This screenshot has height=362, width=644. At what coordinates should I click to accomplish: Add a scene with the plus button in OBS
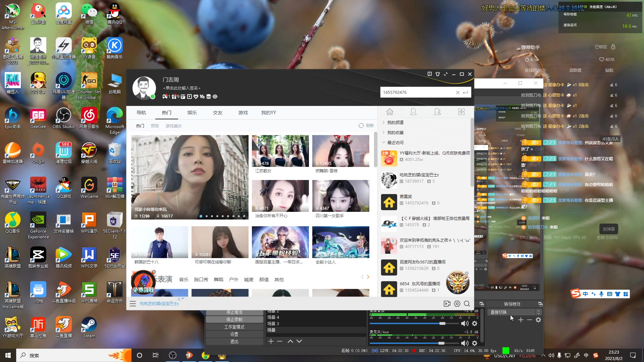[x=271, y=341]
